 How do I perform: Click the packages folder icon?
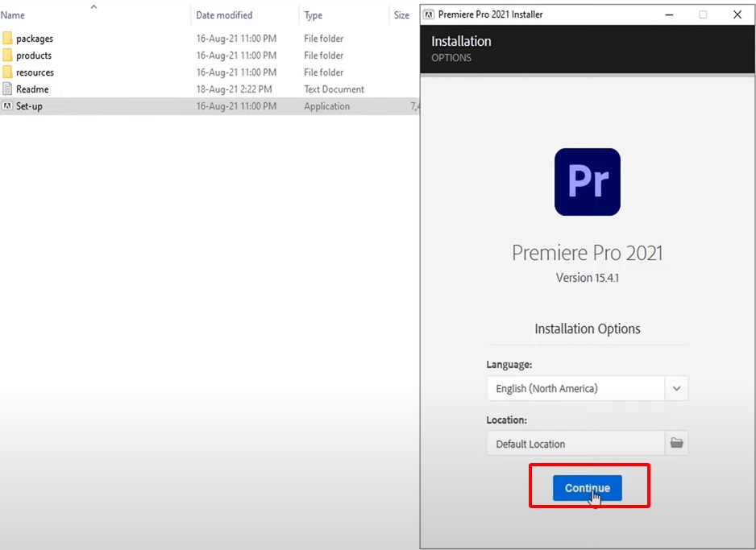click(7, 39)
